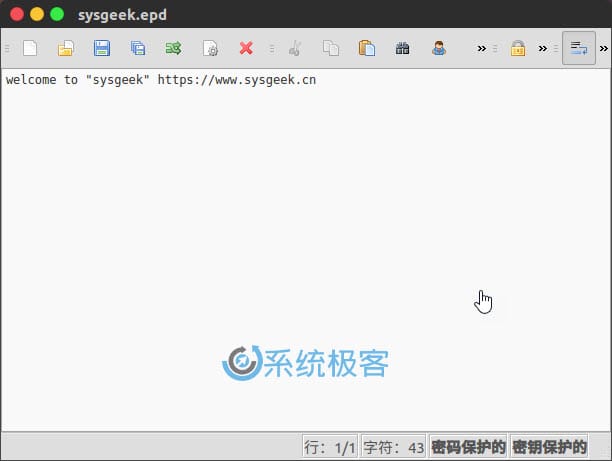Expand the overflow chevron after the padlock
612x461 pixels.
(x=543, y=48)
